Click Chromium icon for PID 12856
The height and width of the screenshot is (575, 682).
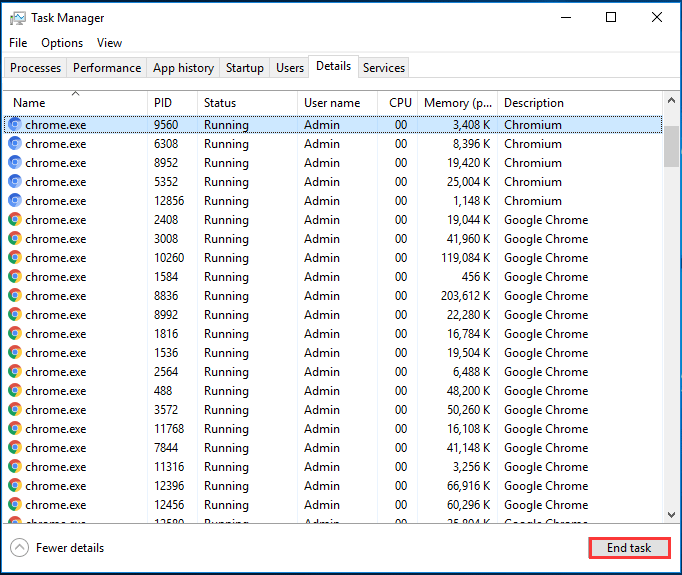[x=15, y=201]
